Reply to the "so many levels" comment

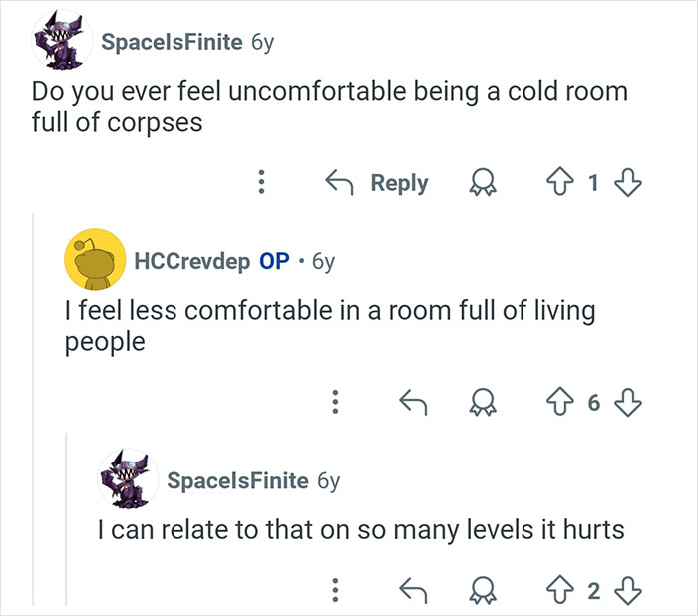[412, 592]
